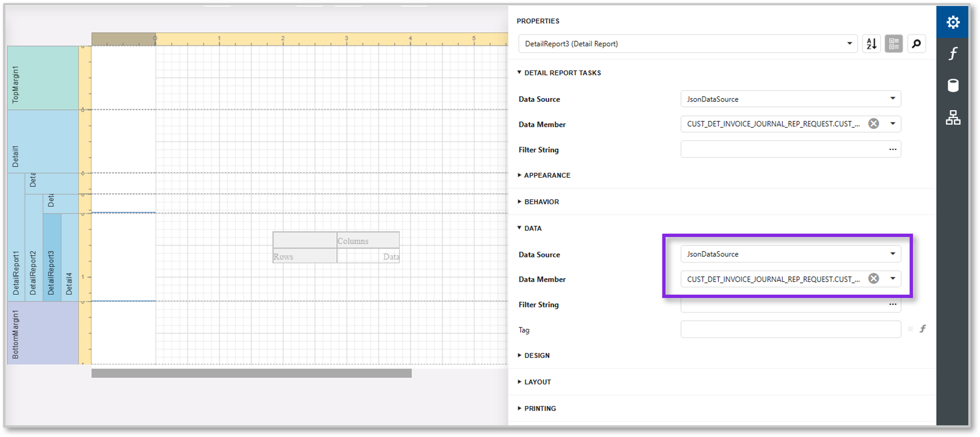Clear Data Member in Detail Report Tasks
Viewport: 980px width, 437px height.
point(874,124)
